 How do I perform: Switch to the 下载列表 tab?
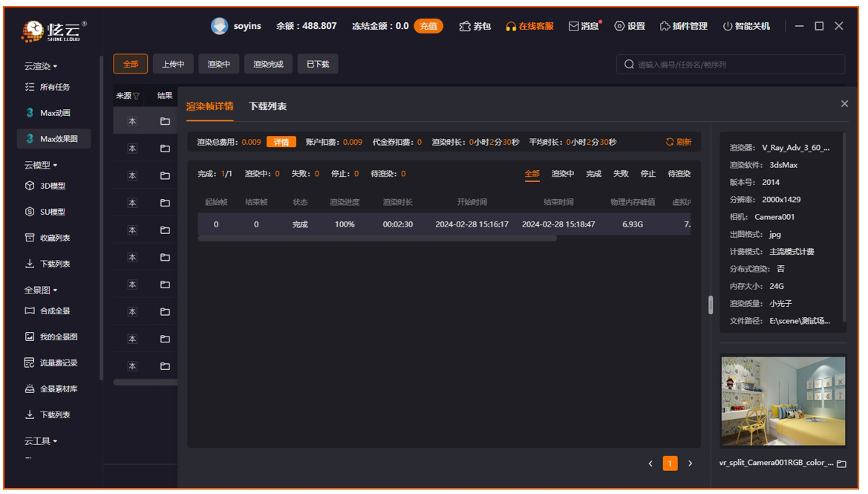coord(267,106)
